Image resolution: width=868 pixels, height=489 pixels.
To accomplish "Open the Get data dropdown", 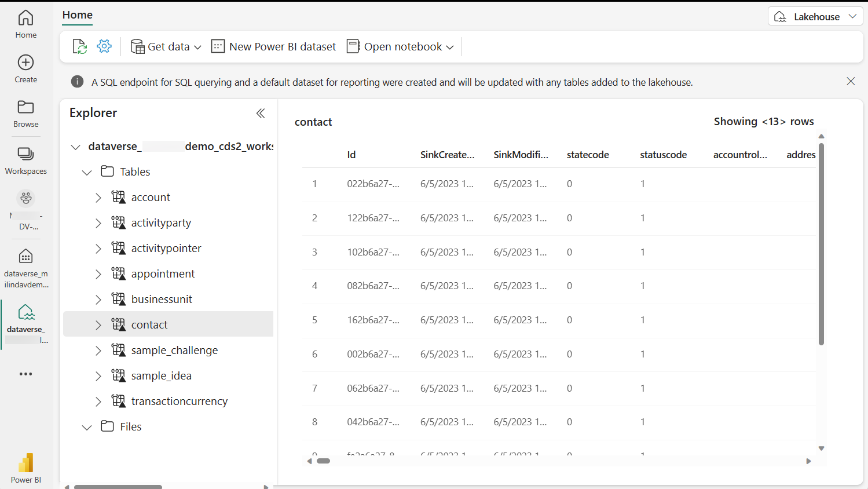I will pyautogui.click(x=166, y=46).
